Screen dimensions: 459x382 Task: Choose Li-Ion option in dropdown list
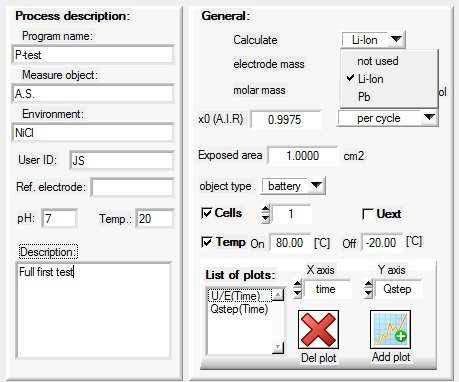tap(370, 79)
